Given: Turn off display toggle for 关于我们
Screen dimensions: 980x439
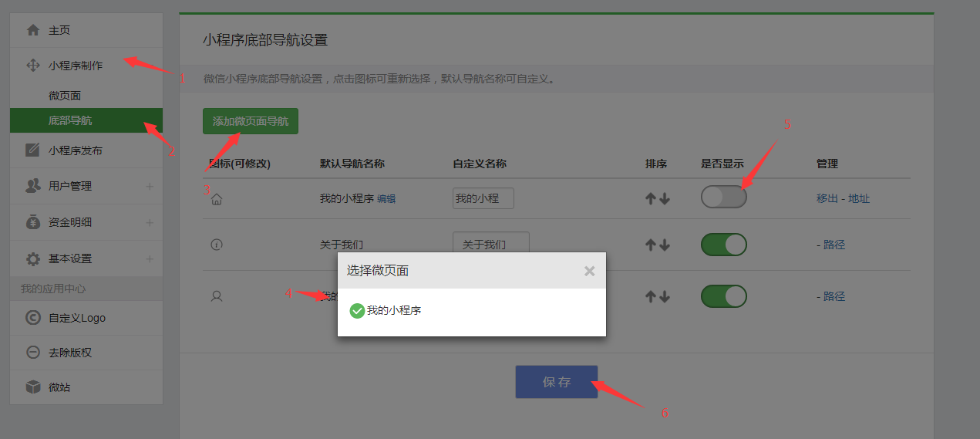Looking at the screenshot, I should [723, 245].
